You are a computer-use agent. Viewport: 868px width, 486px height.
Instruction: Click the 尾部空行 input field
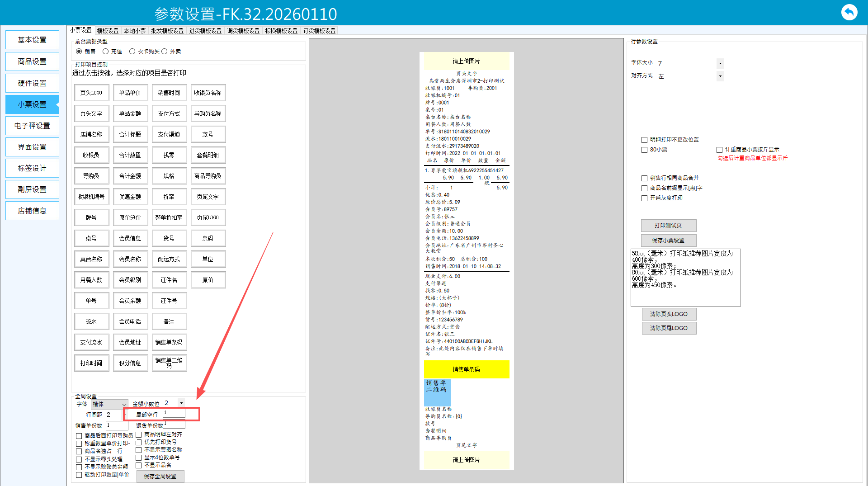point(174,413)
